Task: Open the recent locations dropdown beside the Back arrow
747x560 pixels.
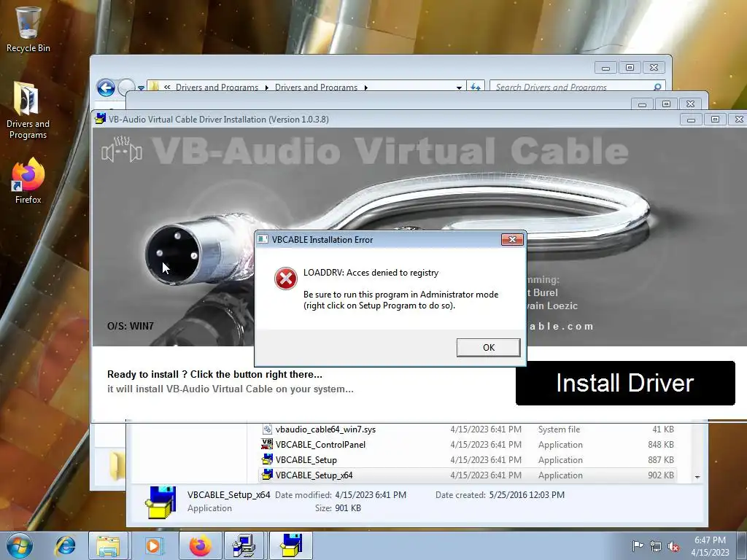Action: click(141, 88)
